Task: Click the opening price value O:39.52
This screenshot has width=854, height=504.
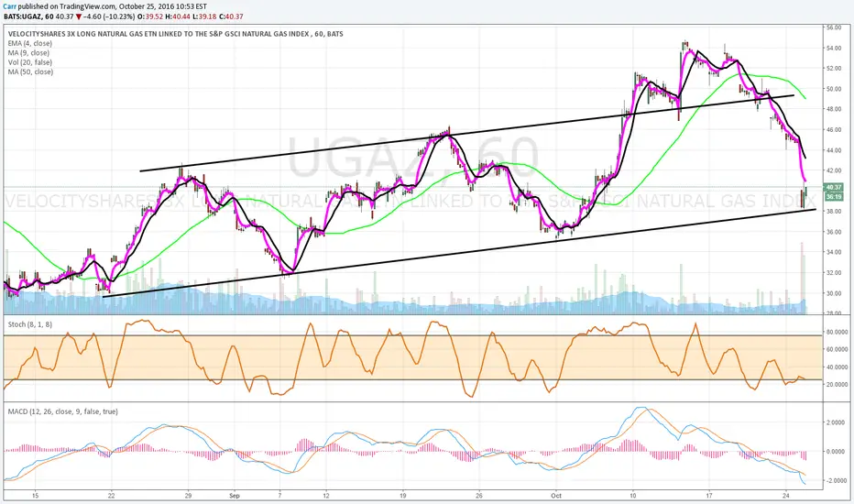Action: point(149,16)
